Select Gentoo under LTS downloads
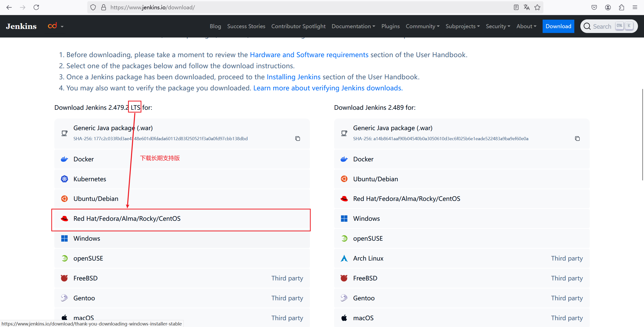 coord(182,298)
